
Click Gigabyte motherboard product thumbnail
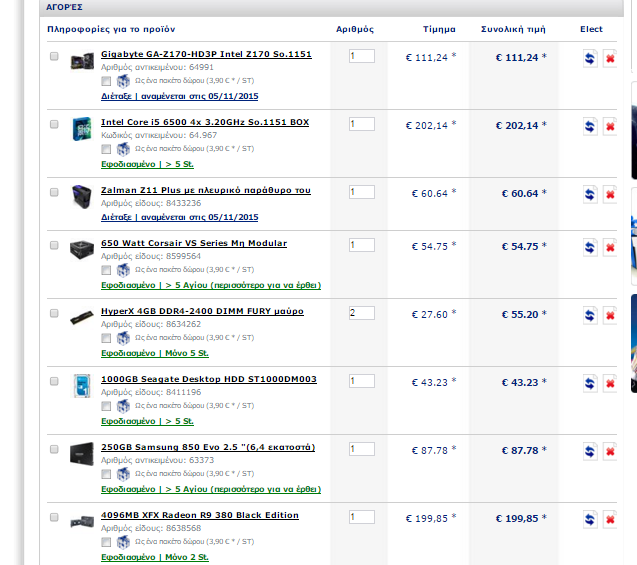(x=82, y=61)
